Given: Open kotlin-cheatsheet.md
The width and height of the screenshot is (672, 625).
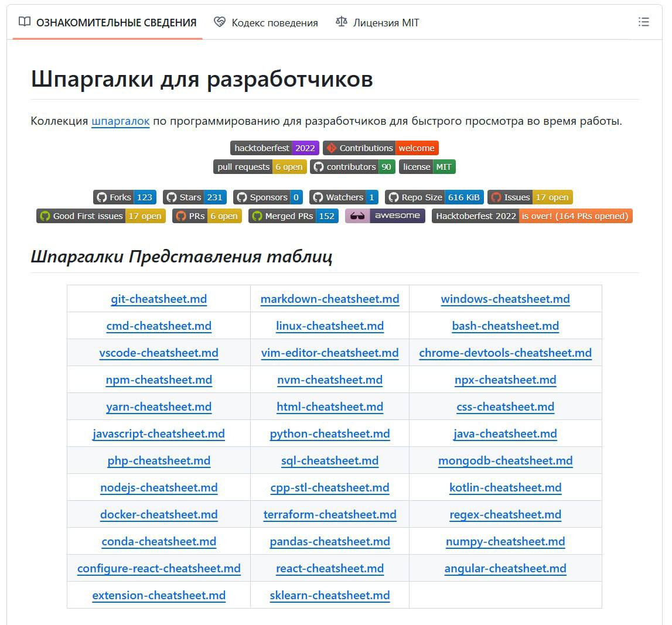Looking at the screenshot, I should (505, 488).
